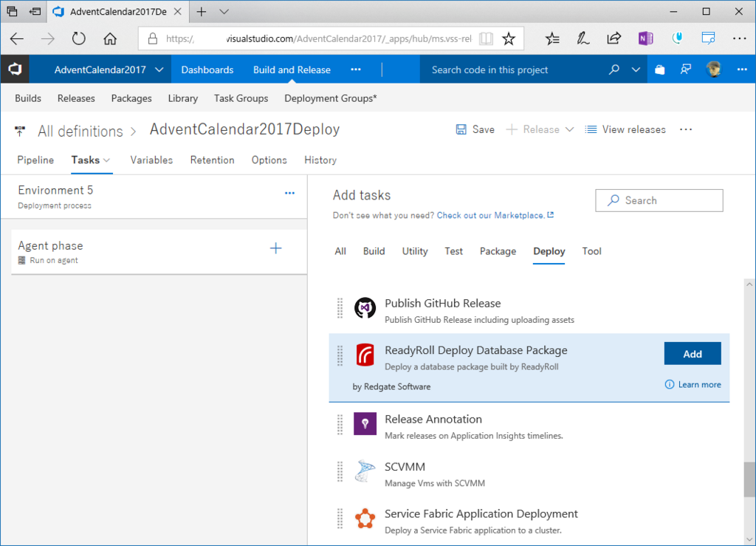Click the site lock icon in address bar
756x546 pixels.
152,38
